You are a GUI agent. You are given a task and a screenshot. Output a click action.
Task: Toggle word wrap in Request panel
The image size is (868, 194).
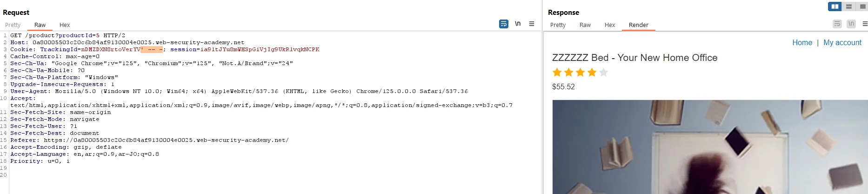pos(504,24)
